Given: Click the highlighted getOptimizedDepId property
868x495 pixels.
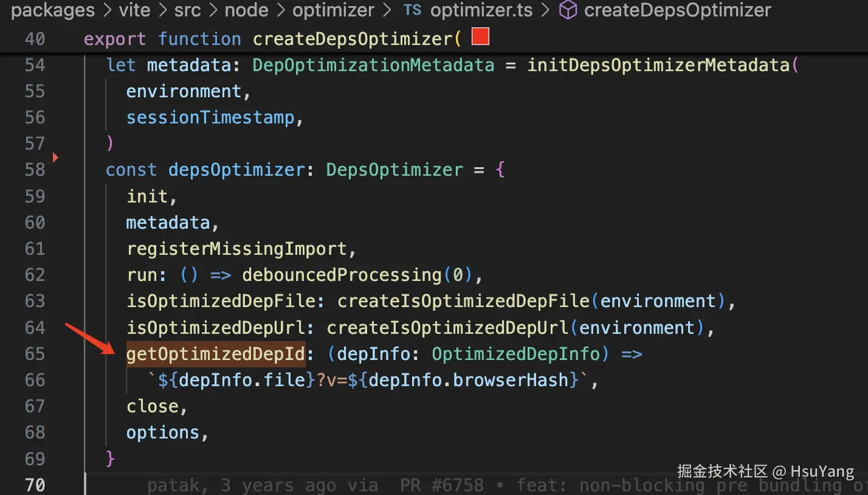Looking at the screenshot, I should coord(215,354).
